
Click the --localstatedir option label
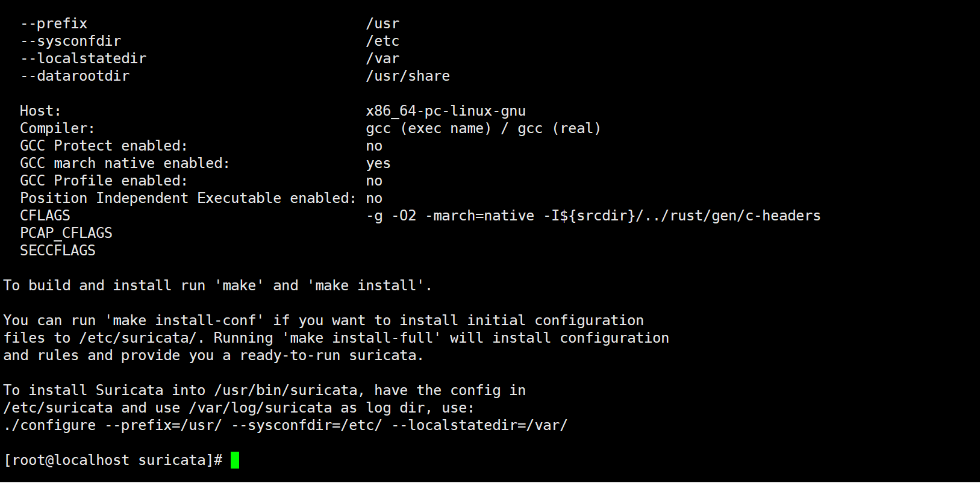click(x=83, y=58)
